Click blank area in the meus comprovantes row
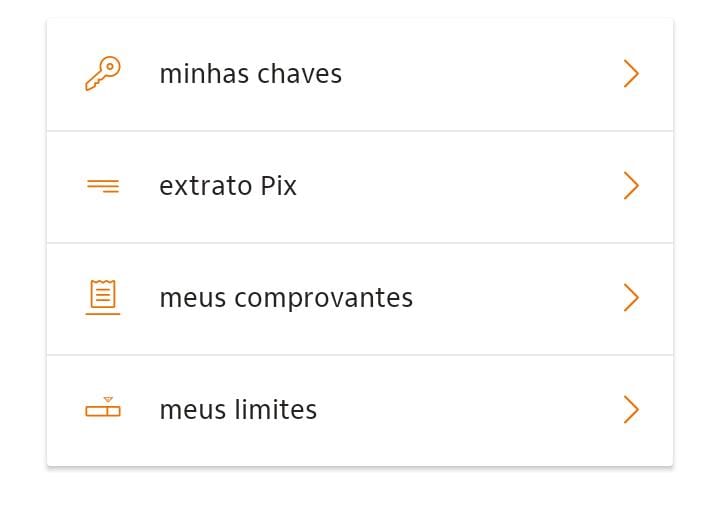Screen dimensions: 720x508 tap(514, 299)
